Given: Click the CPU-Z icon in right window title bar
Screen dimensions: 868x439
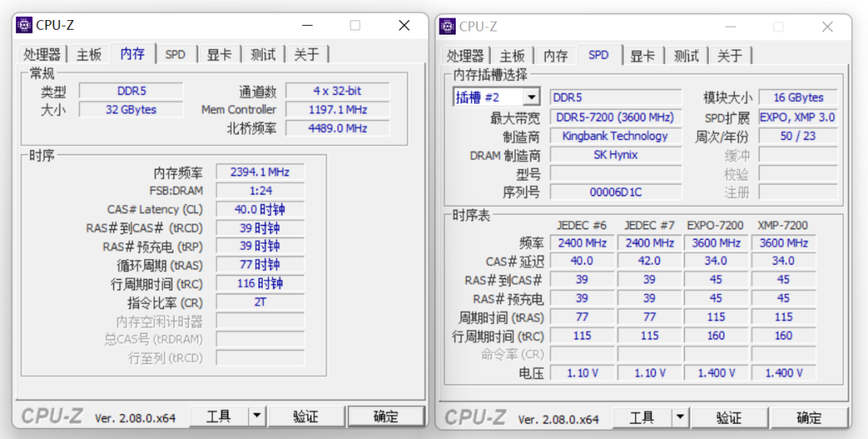Looking at the screenshot, I should [448, 26].
